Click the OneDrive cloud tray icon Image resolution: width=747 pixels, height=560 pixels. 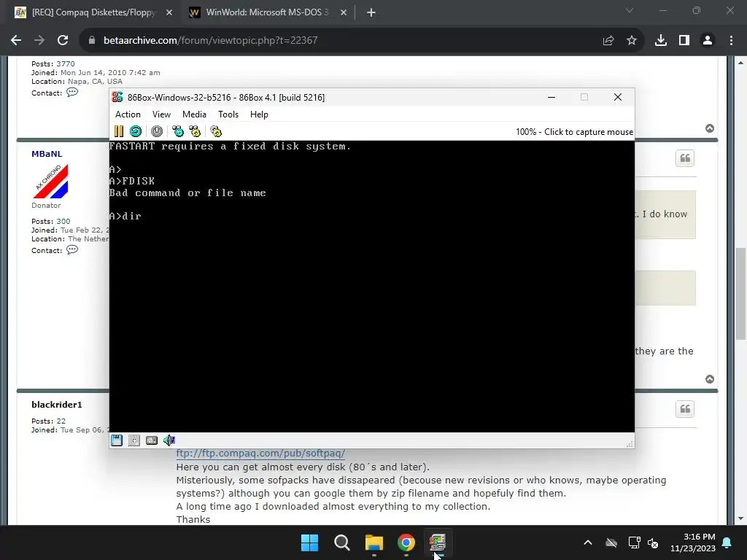pos(611,542)
